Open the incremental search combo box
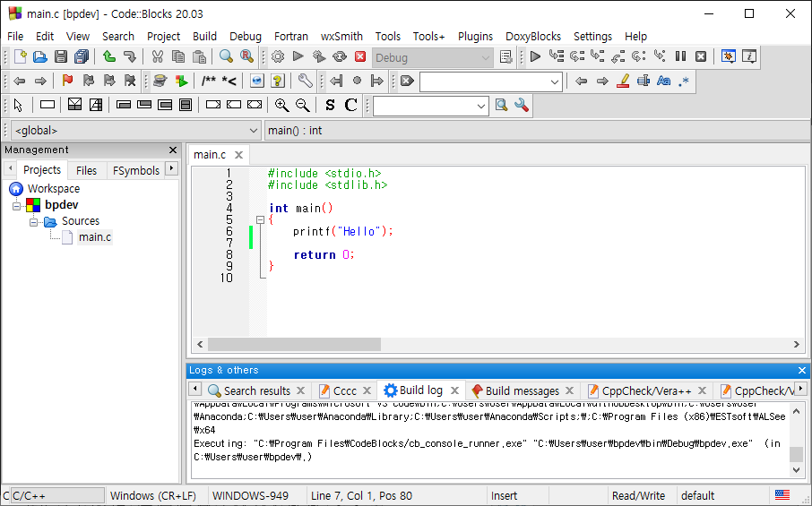812x506 pixels. click(x=491, y=81)
